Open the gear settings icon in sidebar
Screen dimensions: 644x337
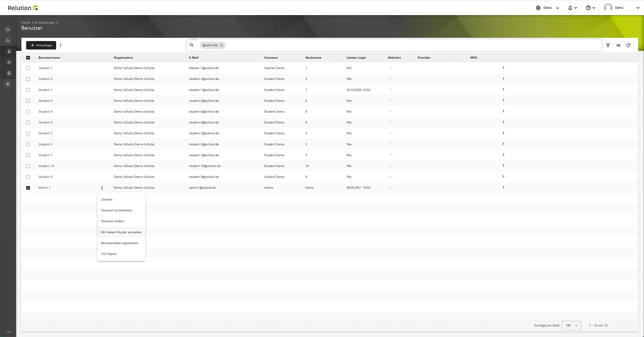click(x=8, y=84)
